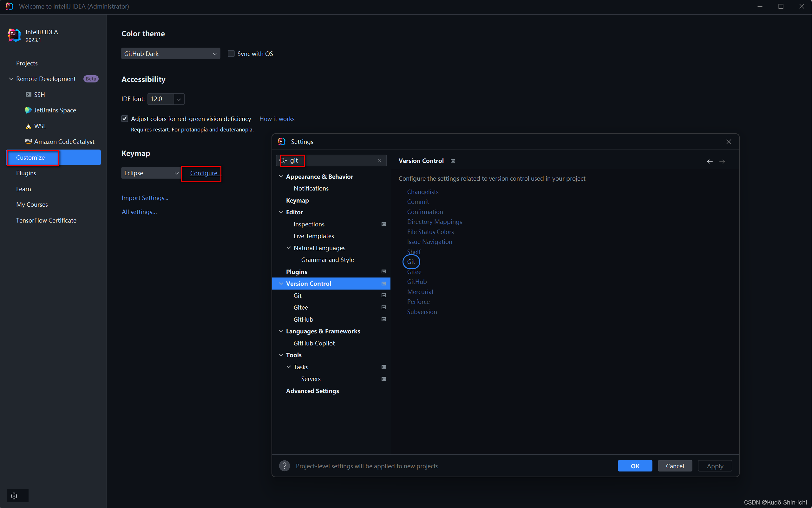Go forward in Settings navigation
This screenshot has height=508, width=812.
point(722,162)
